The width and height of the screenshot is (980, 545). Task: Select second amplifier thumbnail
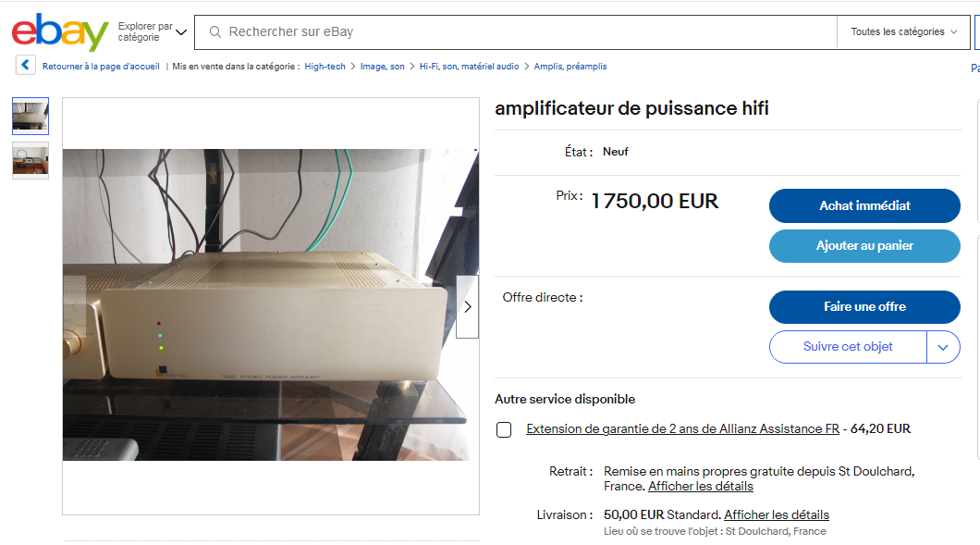coord(31,160)
